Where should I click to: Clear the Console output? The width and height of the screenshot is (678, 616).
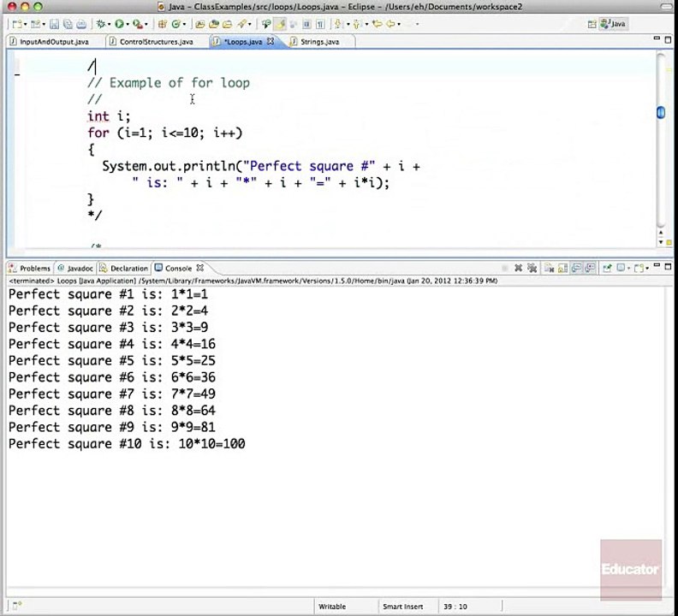pos(549,269)
